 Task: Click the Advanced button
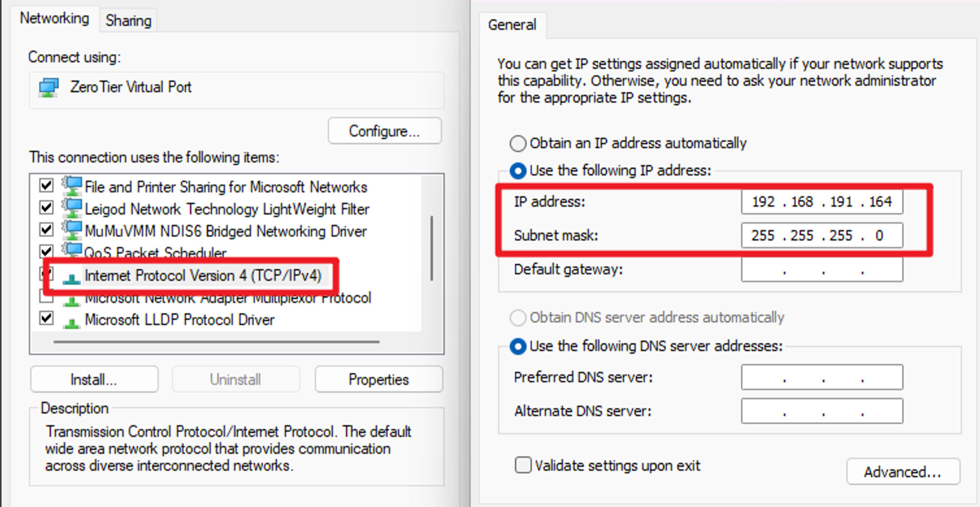(903, 472)
